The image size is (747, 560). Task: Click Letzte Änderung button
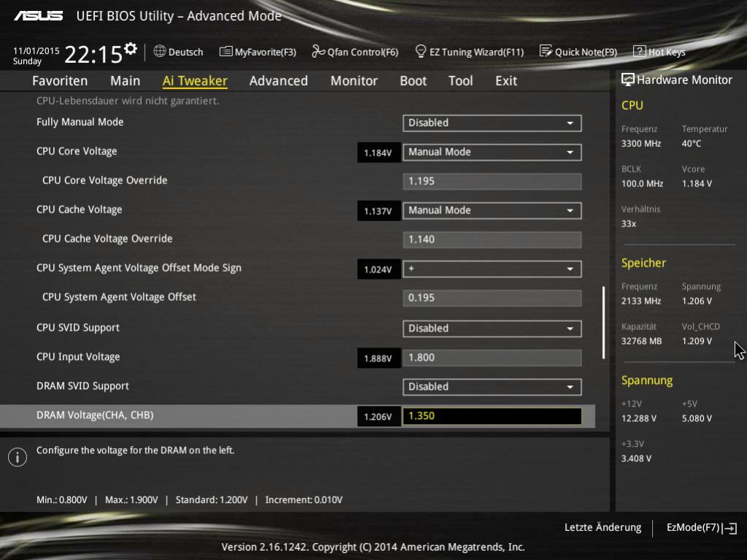(602, 528)
